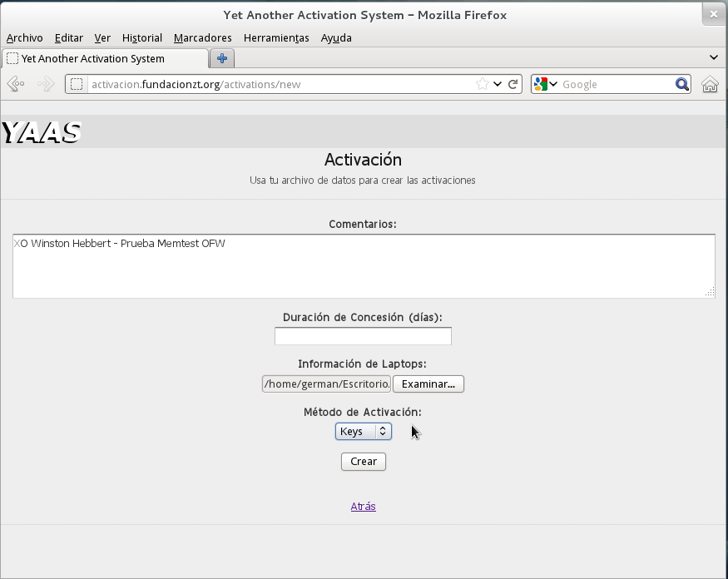Click the YAAS logo

[x=41, y=132]
